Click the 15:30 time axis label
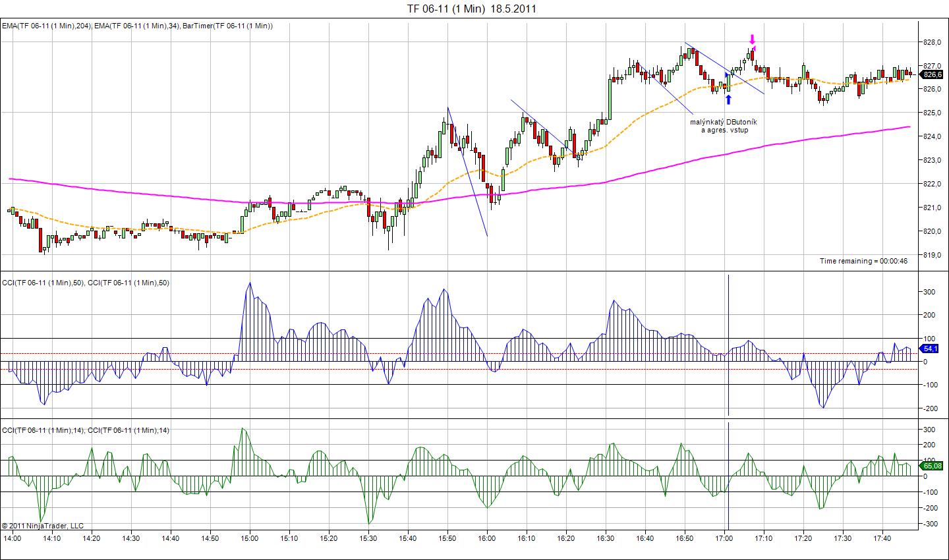Image resolution: width=949 pixels, height=560 pixels. point(368,538)
